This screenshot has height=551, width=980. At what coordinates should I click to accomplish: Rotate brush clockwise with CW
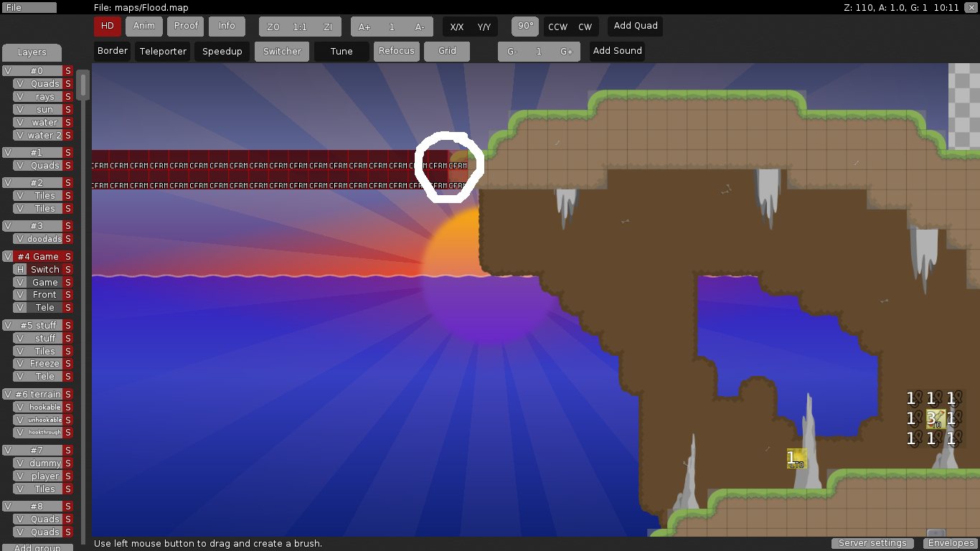pos(585,27)
